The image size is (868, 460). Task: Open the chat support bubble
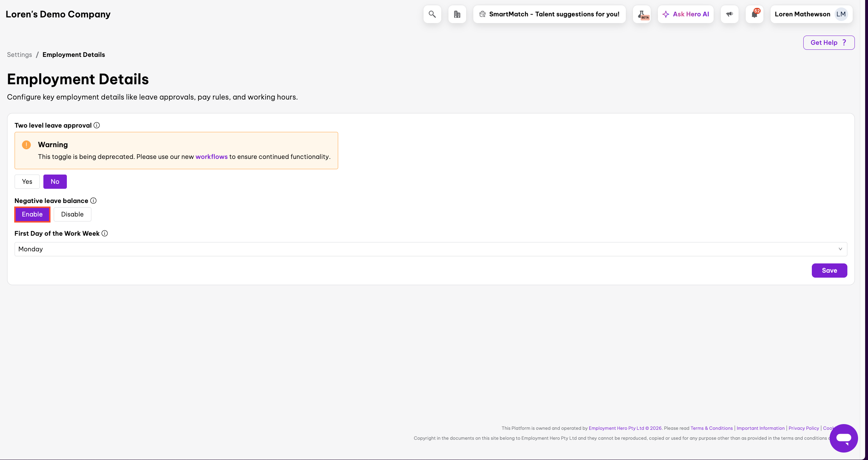[843, 438]
